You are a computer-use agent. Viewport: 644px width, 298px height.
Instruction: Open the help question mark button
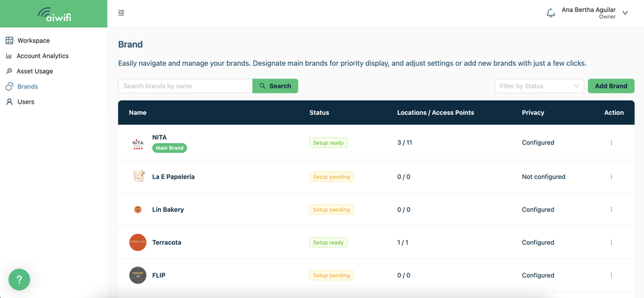coord(20,280)
